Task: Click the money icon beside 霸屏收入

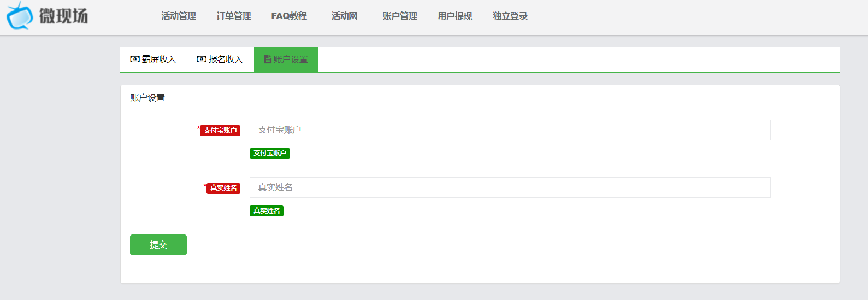Action: [x=135, y=59]
